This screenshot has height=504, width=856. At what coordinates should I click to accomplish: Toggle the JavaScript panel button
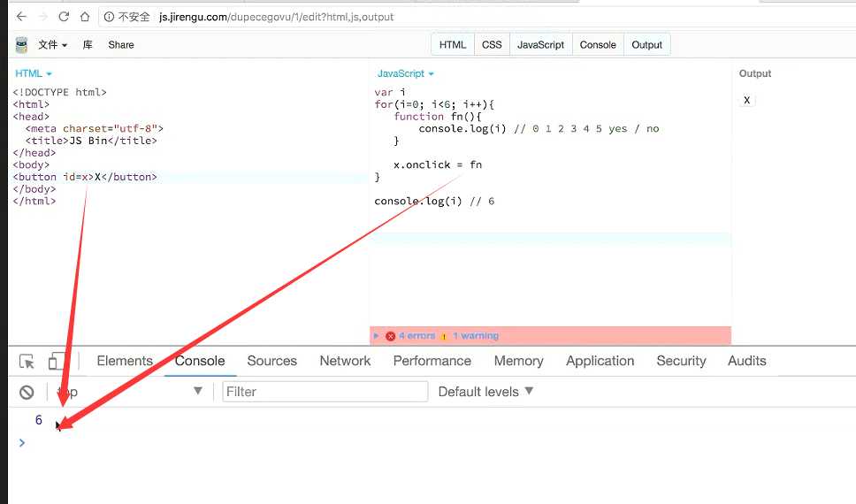[540, 45]
